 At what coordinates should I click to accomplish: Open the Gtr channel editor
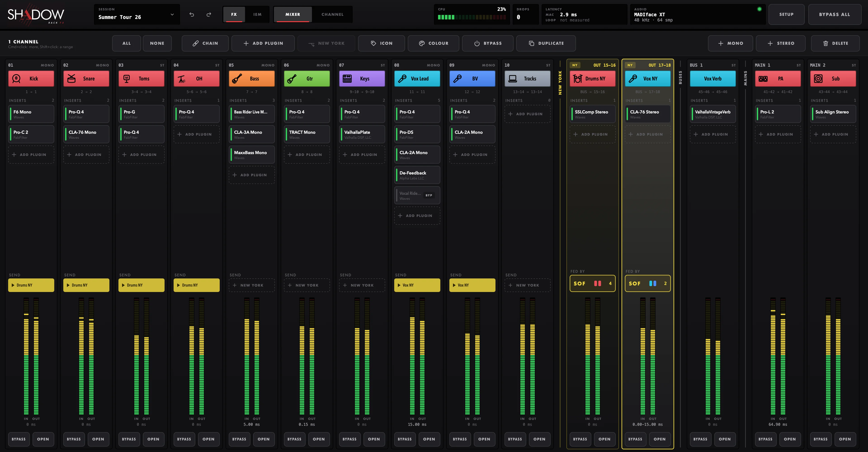(318, 439)
